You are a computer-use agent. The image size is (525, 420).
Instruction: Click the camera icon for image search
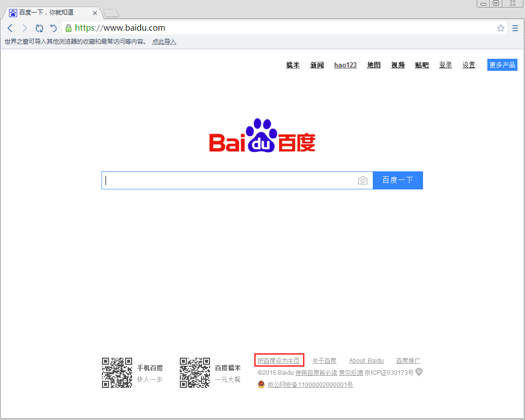click(x=363, y=180)
